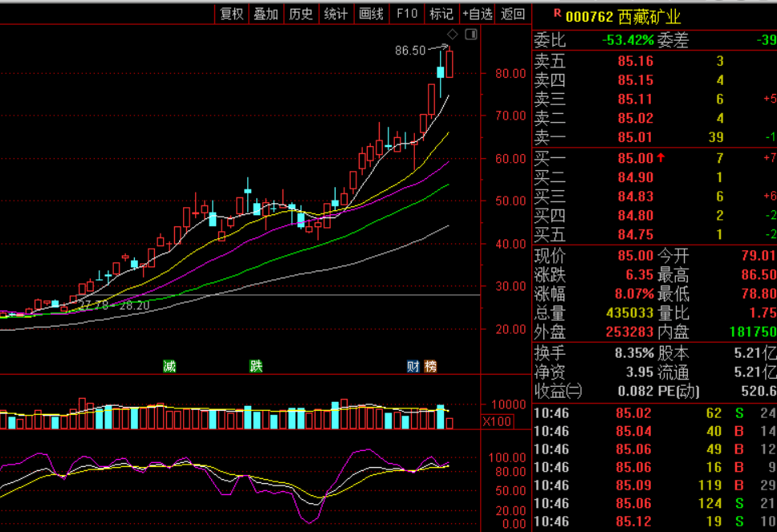The width and height of the screenshot is (777, 532).
Task: Open the orange 榜 ranking marker
Action: (x=431, y=367)
